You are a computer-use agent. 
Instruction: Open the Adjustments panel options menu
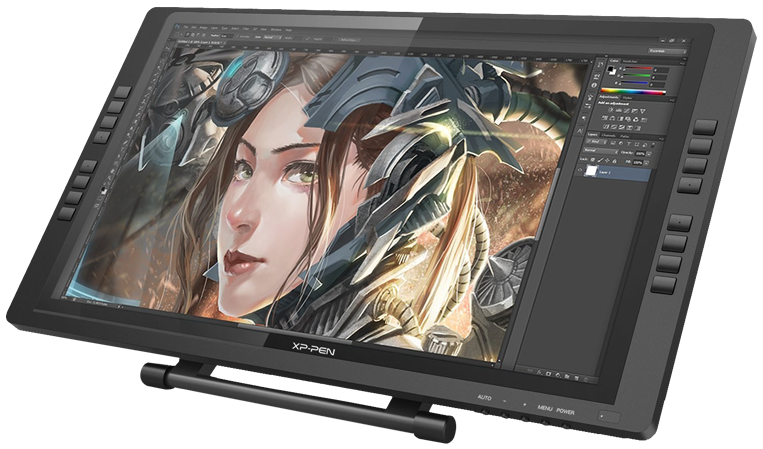click(672, 100)
